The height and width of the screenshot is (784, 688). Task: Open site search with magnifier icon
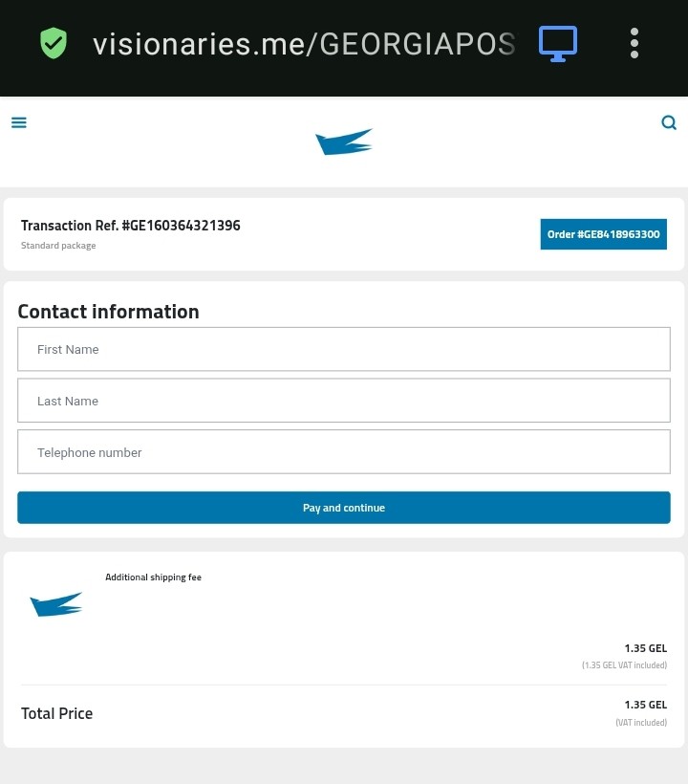pyautogui.click(x=669, y=122)
